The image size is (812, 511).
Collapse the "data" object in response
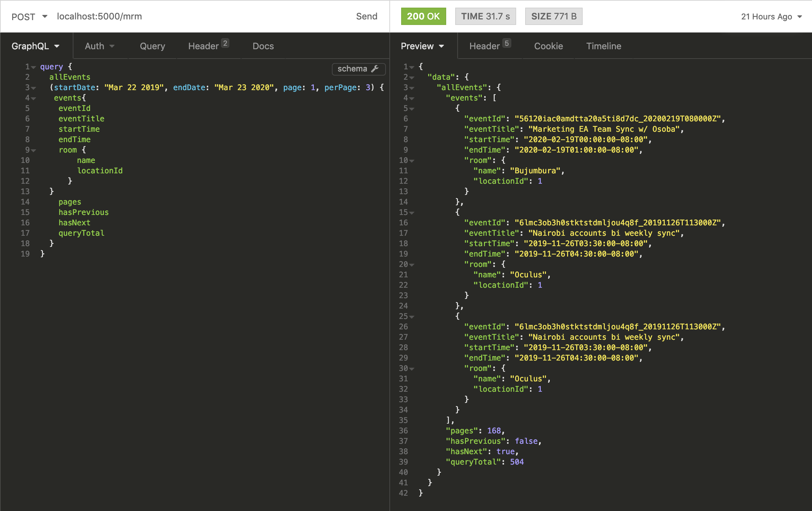pos(412,78)
